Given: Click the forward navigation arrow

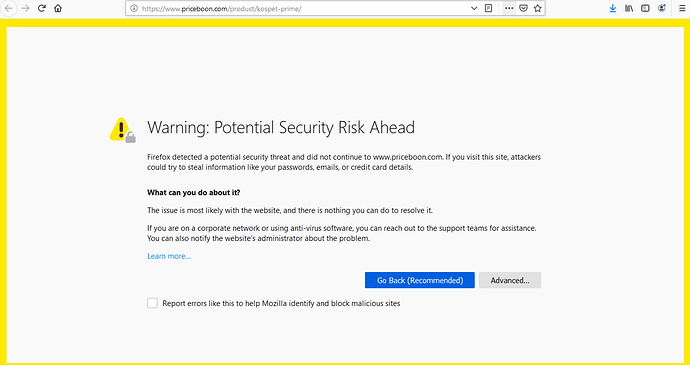Looking at the screenshot, I should click(x=25, y=8).
